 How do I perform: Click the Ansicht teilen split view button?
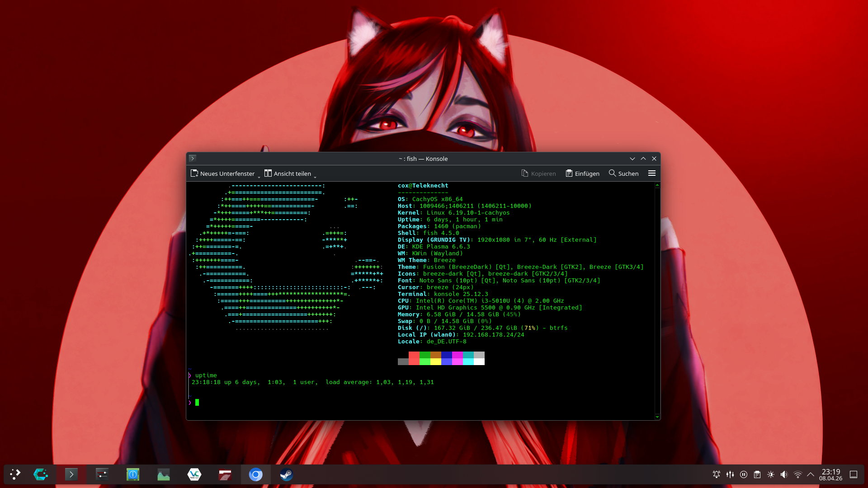288,174
